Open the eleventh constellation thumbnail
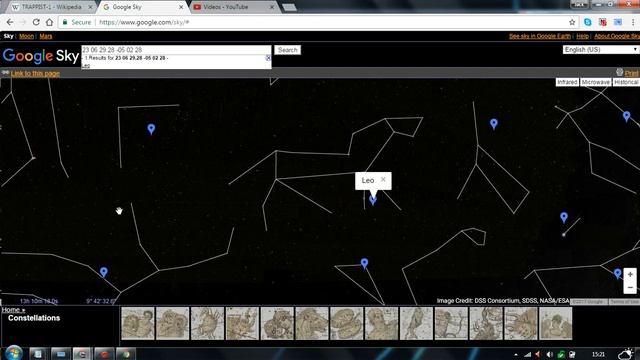Image resolution: width=640 pixels, height=360 pixels. point(486,323)
